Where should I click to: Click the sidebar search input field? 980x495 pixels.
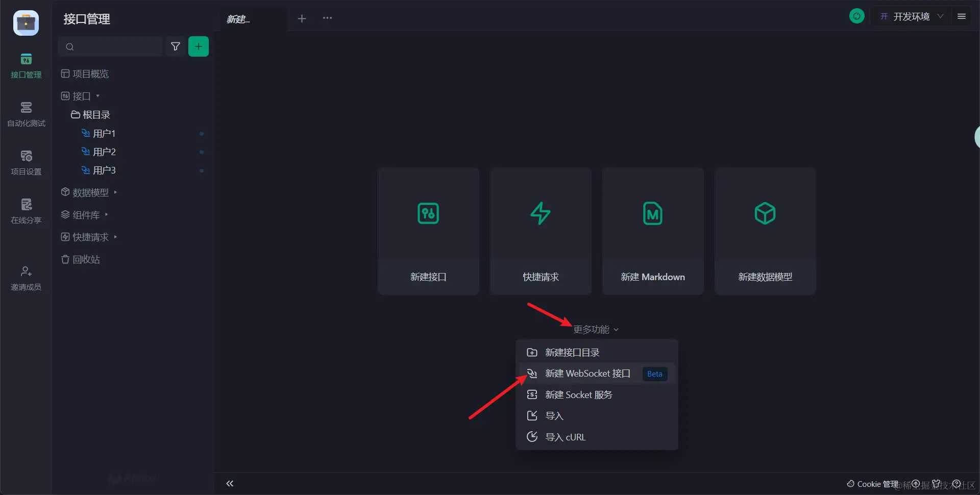[111, 46]
